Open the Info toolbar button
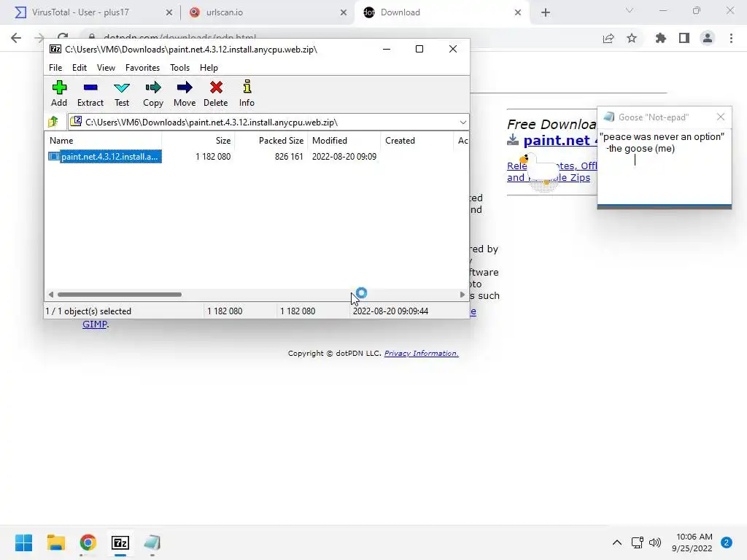The width and height of the screenshot is (747, 560). click(x=247, y=93)
